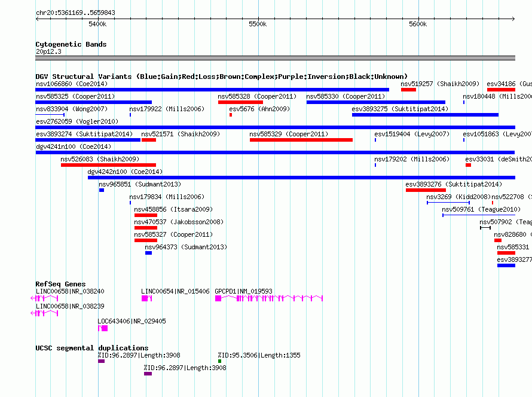Viewport: 532px width, 397px height.
Task: Click the nsv585327 (Cooper2011) red bar
Action: tap(146, 240)
